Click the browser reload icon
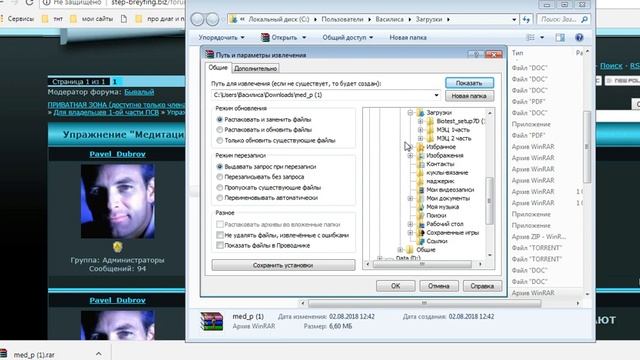This screenshot has height=360, width=640. tap(29, 3)
